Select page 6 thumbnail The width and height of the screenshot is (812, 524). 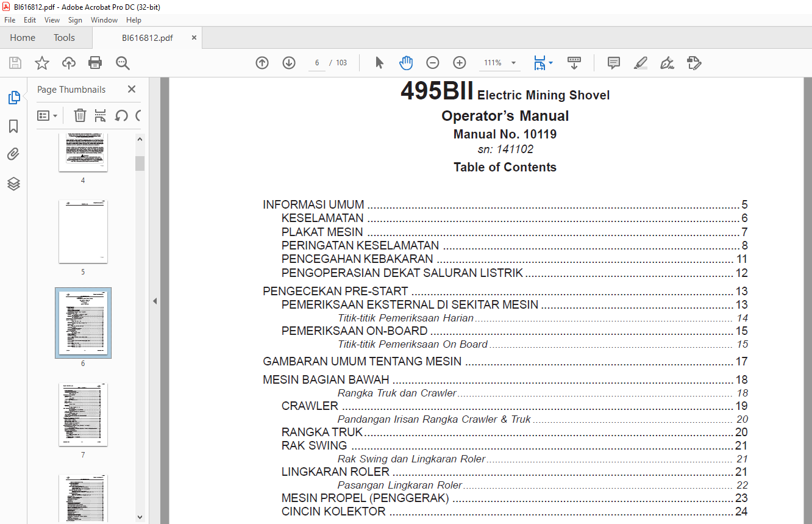(x=83, y=323)
